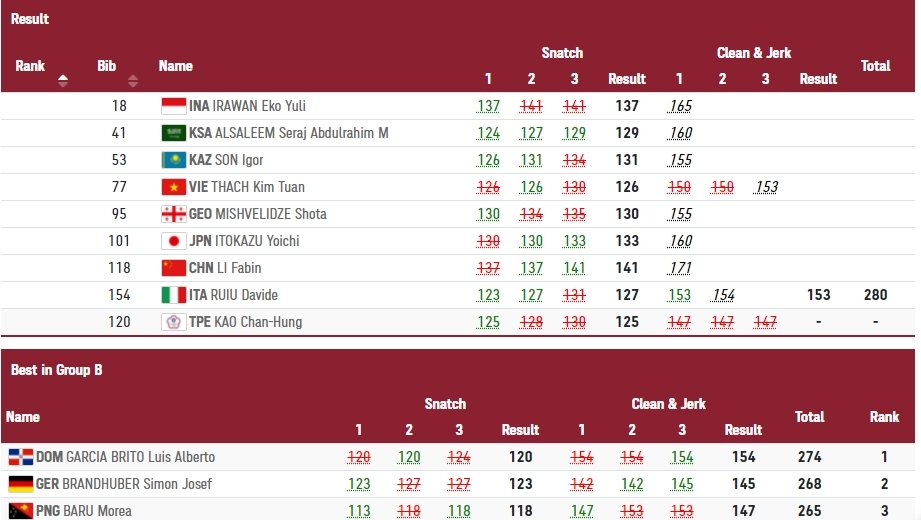This screenshot has height=520, width=921.
Task: Sort the results by Bib column arrows
Action: click(133, 81)
